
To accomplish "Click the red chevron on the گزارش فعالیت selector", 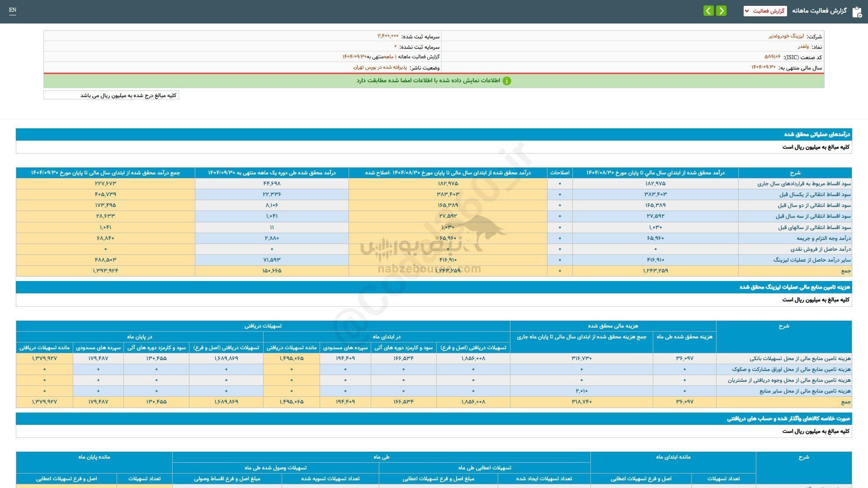I will pos(746,11).
